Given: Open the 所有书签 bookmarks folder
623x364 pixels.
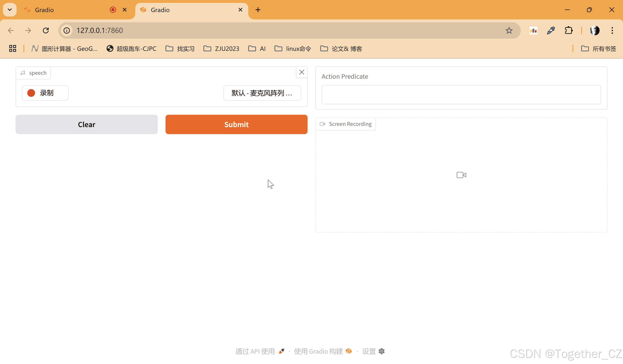Looking at the screenshot, I should (x=599, y=49).
